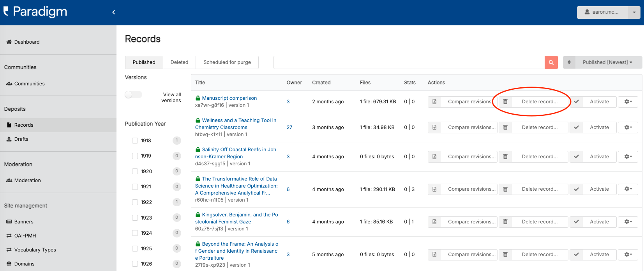Click the sort direction arrows icon
Screen dimensions: 644x271
[x=569, y=62]
